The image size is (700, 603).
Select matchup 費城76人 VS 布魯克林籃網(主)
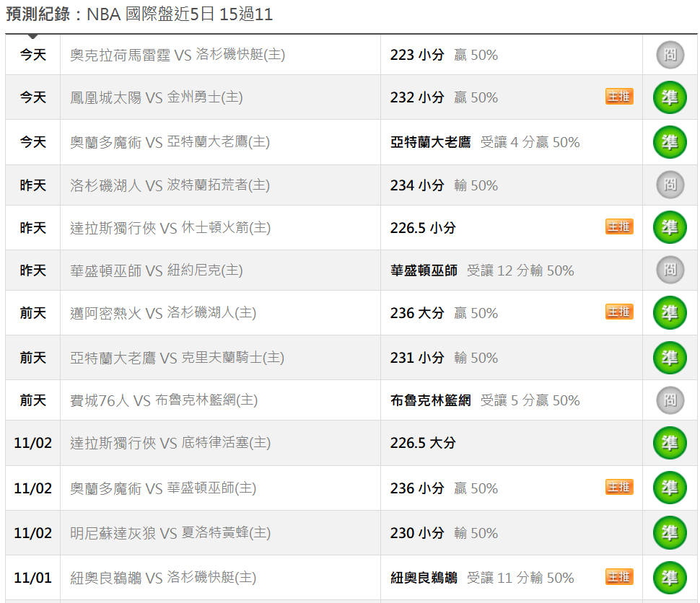point(164,400)
